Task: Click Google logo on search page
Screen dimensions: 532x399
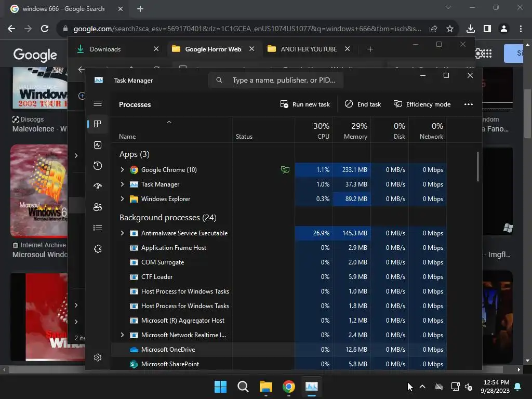Action: (x=35, y=55)
